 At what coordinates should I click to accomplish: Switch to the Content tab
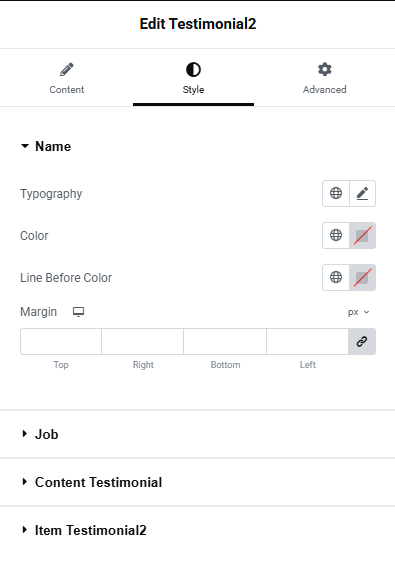click(x=67, y=78)
